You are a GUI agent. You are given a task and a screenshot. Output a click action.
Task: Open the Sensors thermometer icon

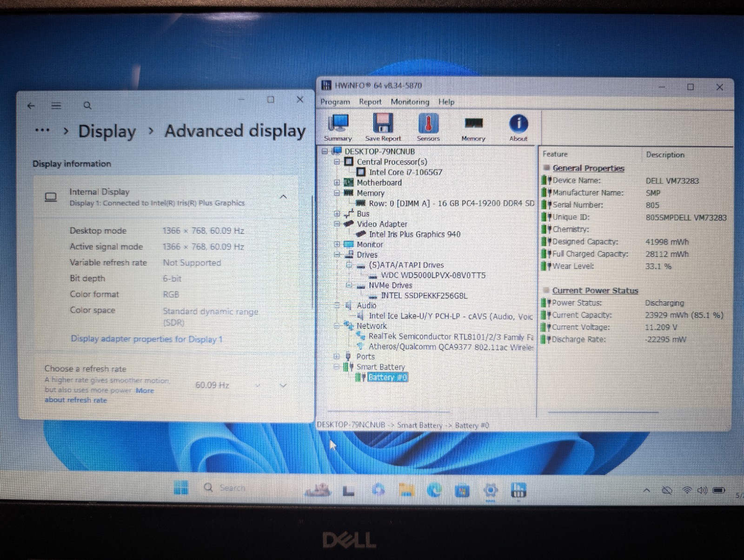tap(428, 127)
